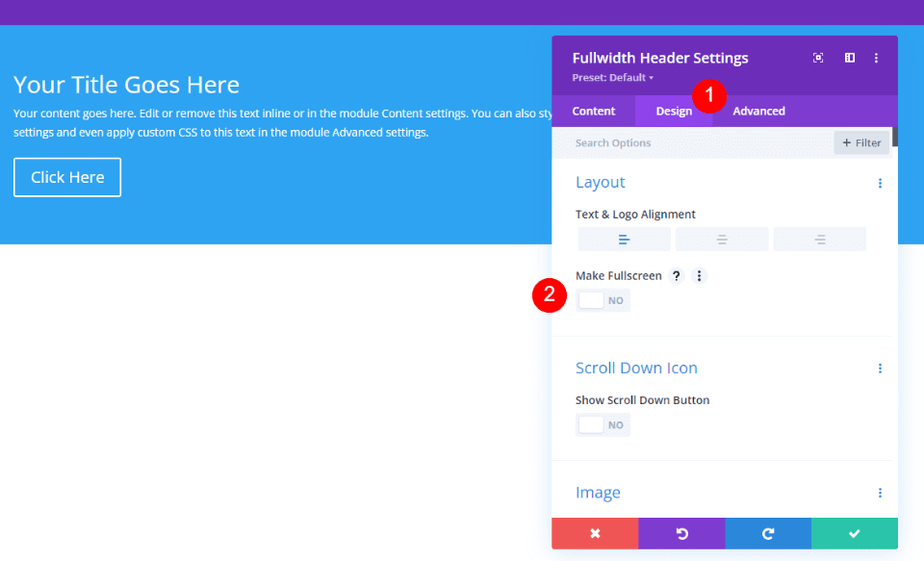Open the Make Fullscreen help tooltip
The height and width of the screenshot is (561, 924).
(x=676, y=275)
